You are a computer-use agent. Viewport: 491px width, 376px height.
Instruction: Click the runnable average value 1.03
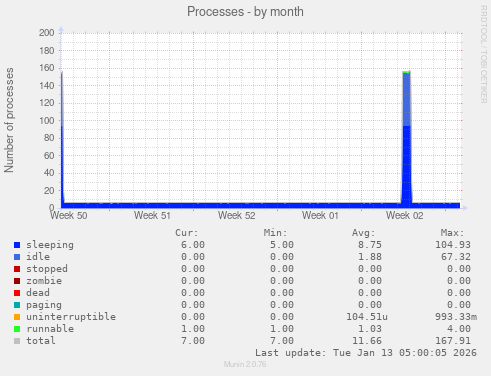[370, 329]
